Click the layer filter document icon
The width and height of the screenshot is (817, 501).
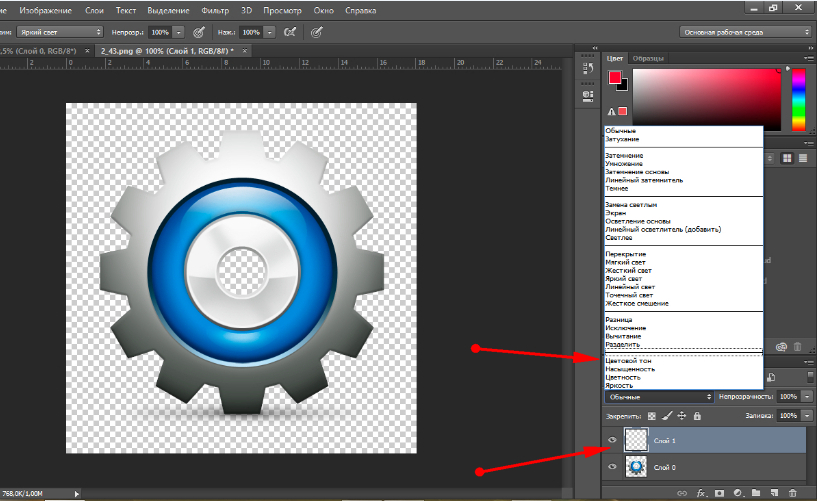[x=771, y=377]
